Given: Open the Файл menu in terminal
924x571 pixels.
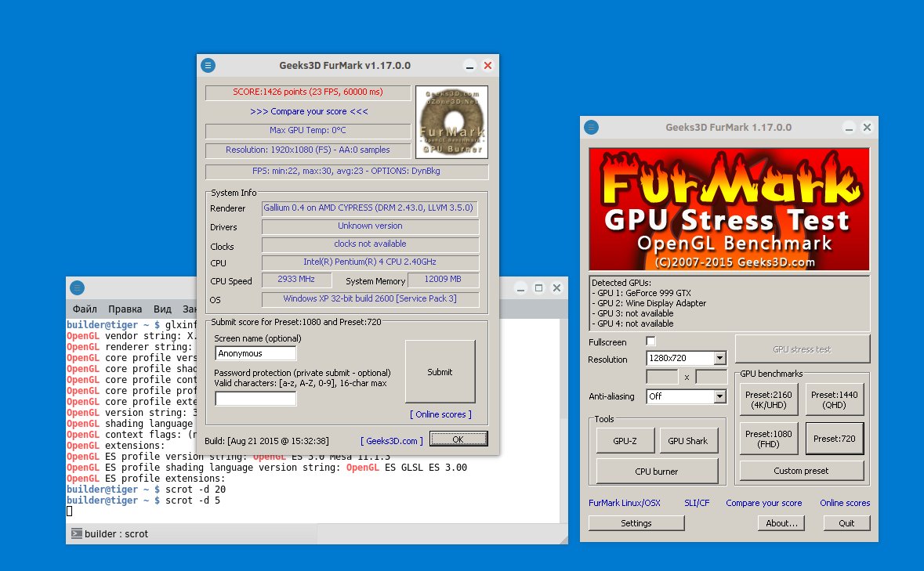Looking at the screenshot, I should 85,309.
